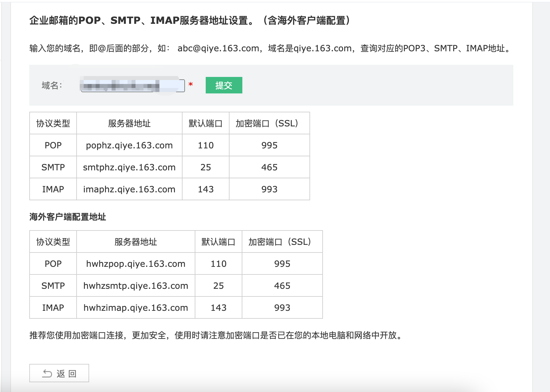
Task: Select smtphz.qiye.163.com server address
Action: click(x=129, y=167)
